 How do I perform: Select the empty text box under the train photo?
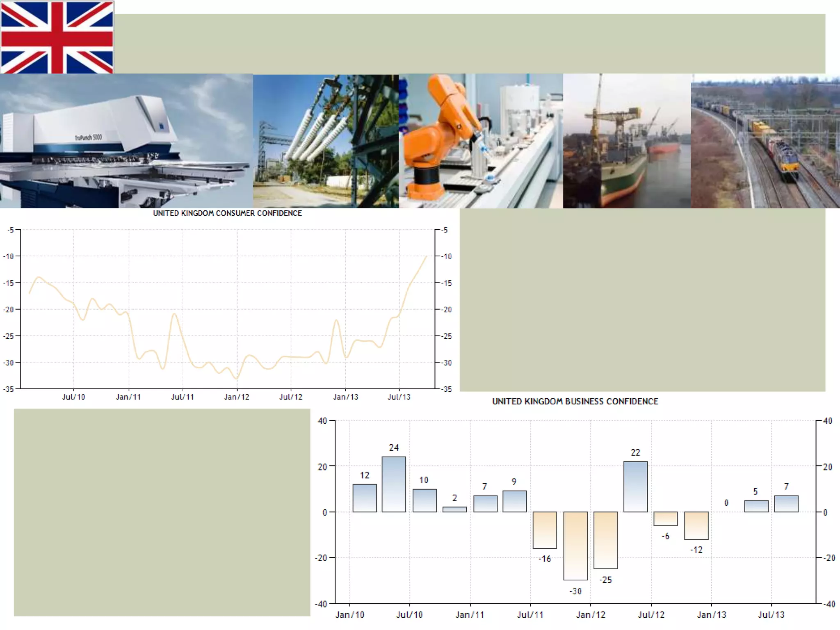point(642,300)
